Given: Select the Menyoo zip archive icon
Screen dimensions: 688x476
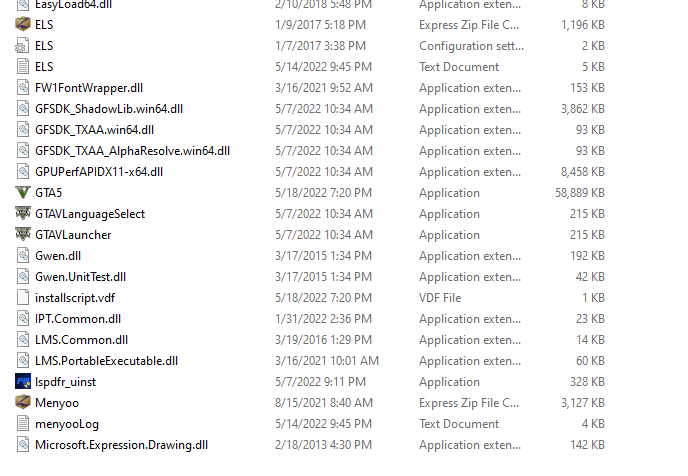Looking at the screenshot, I should click(23, 403).
